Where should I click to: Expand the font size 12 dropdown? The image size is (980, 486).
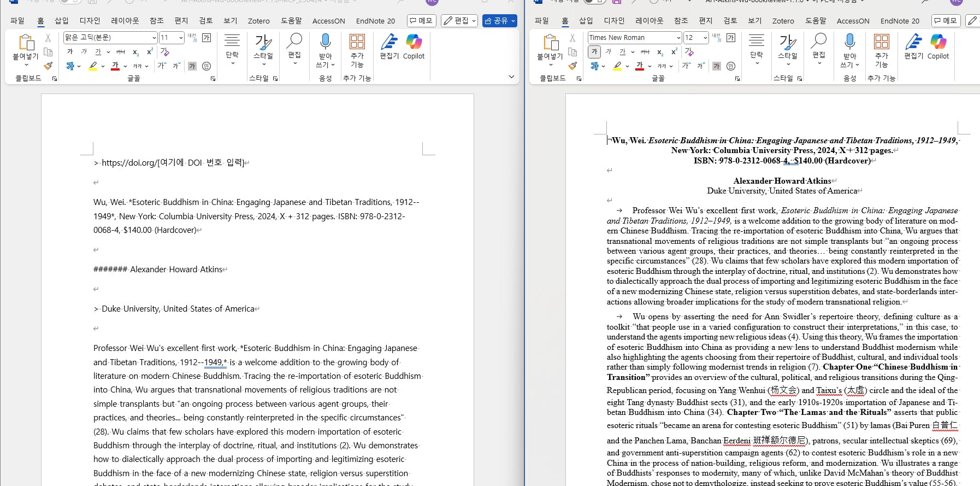click(x=705, y=38)
